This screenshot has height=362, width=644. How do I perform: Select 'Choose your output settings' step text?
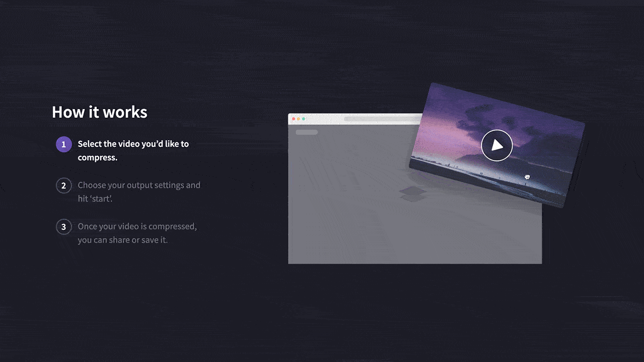[139, 192]
